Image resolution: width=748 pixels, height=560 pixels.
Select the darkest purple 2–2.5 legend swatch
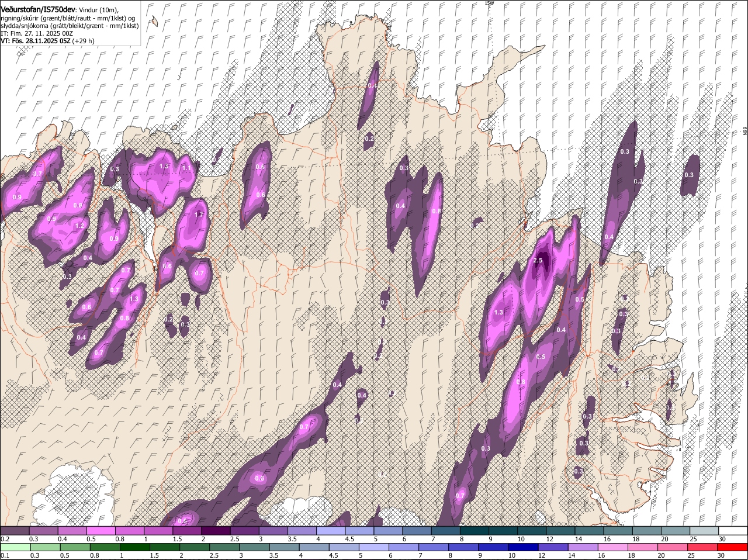pos(216,531)
